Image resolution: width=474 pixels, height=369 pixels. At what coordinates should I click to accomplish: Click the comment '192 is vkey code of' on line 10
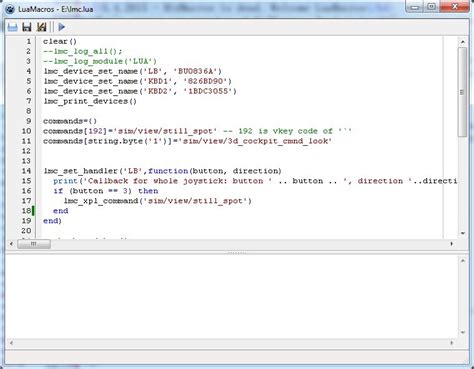(x=285, y=131)
